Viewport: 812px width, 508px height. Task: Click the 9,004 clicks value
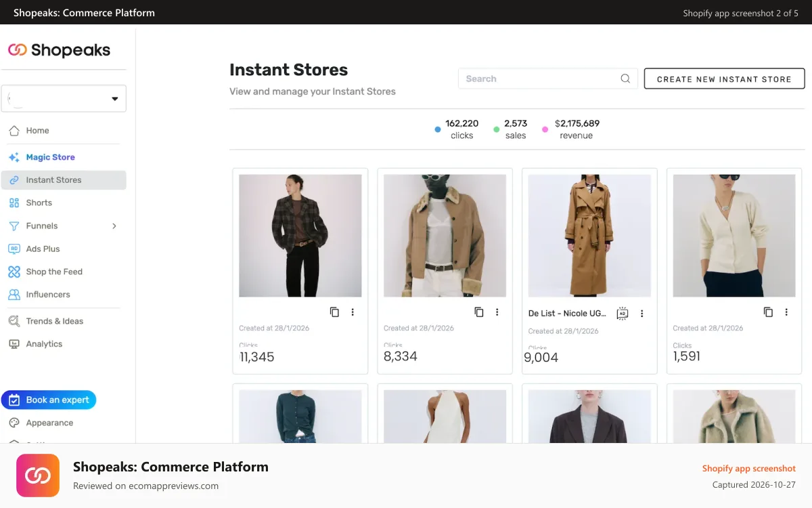541,358
